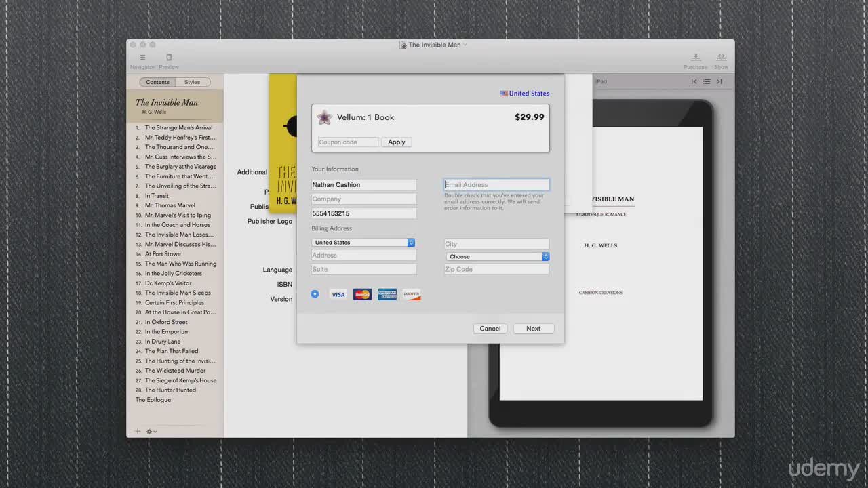The width and height of the screenshot is (868, 488).
Task: Click the Cancel button
Action: click(x=490, y=329)
